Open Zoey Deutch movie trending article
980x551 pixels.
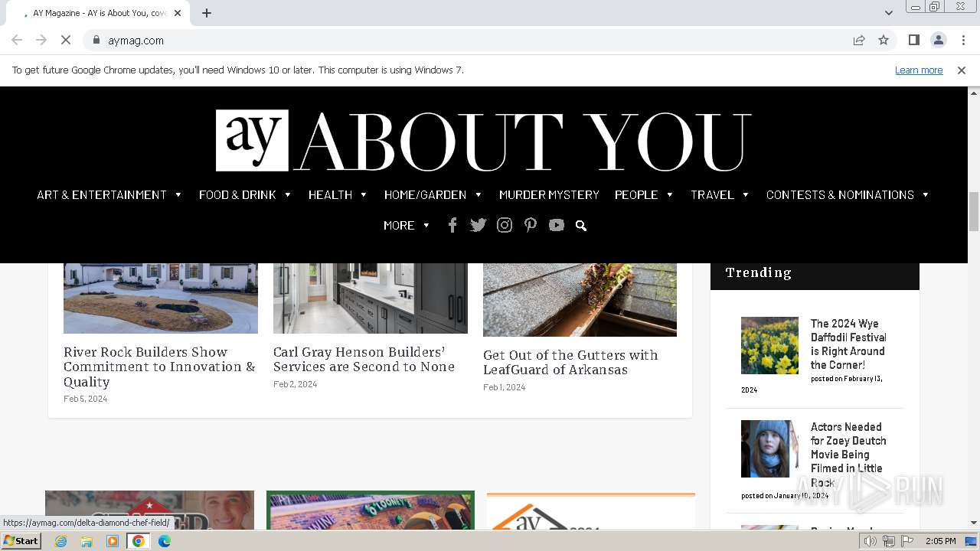point(848,455)
